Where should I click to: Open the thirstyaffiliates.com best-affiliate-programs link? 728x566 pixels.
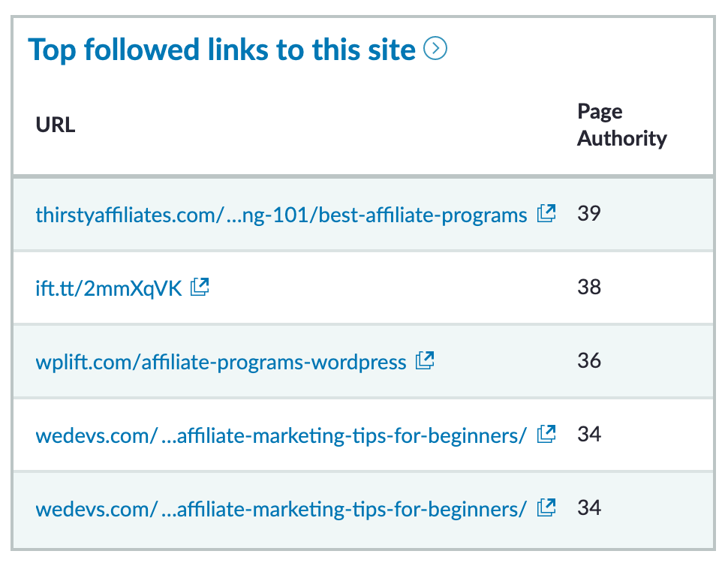(x=281, y=215)
